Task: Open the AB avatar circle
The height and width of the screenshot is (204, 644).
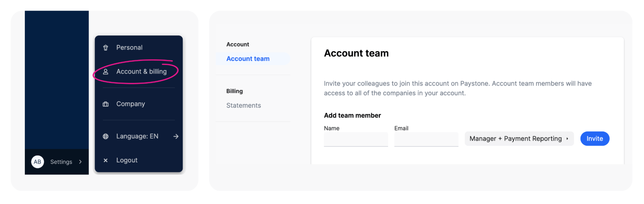Action: (37, 162)
